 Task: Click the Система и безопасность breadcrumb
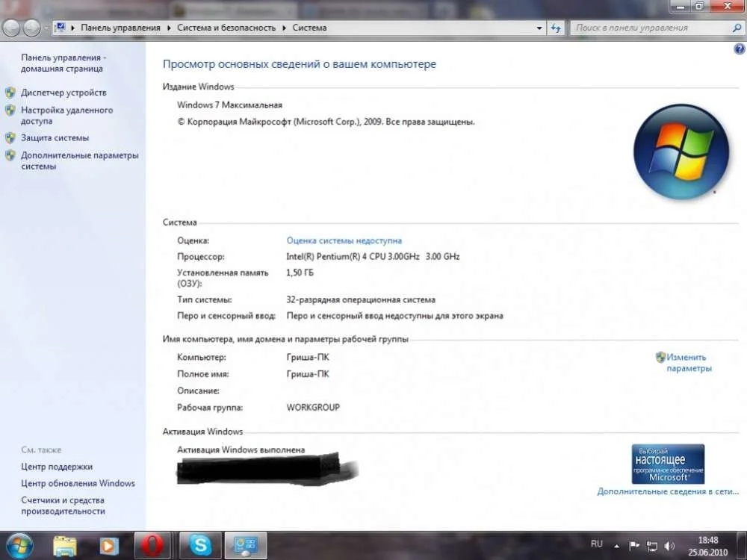tap(226, 28)
